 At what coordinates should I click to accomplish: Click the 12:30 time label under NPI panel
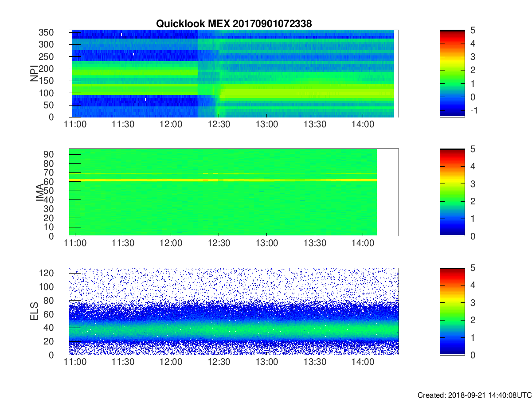[219, 125]
